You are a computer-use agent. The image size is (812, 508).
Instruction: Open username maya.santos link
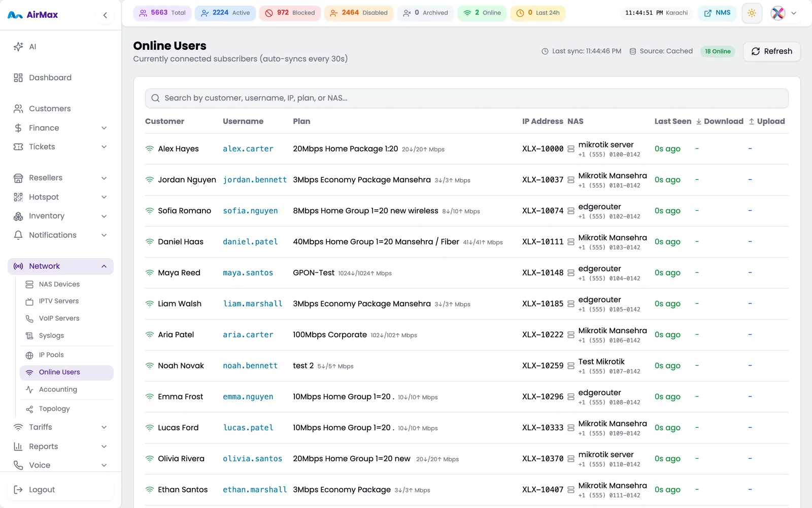248,273
